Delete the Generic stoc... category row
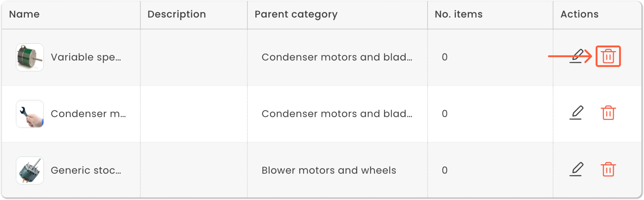This screenshot has height=200, width=644. point(608,170)
